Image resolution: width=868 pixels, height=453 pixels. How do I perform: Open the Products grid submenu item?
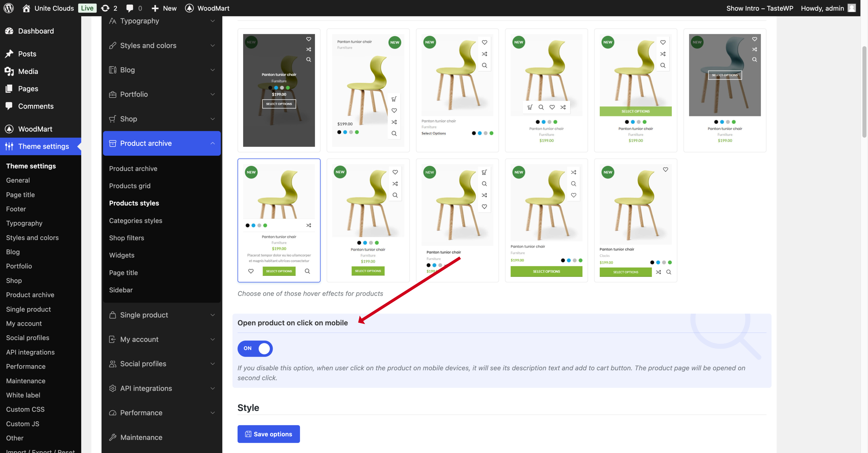[130, 186]
